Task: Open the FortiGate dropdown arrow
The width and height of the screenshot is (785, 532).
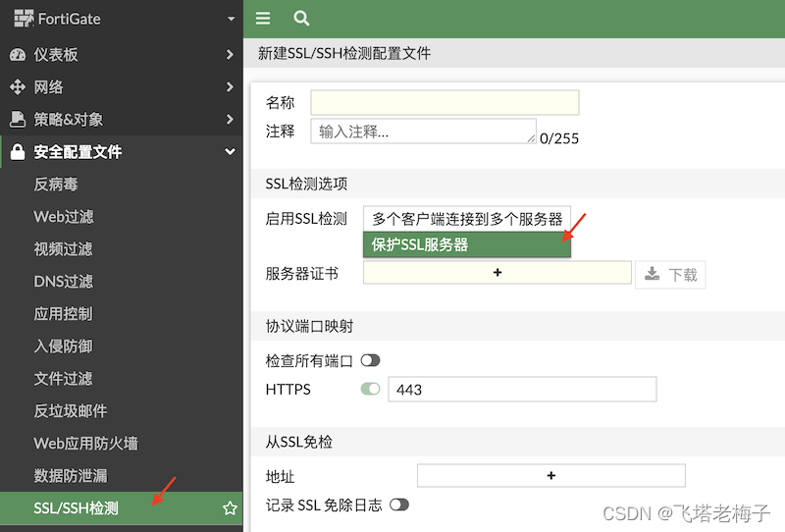Action: click(231, 19)
